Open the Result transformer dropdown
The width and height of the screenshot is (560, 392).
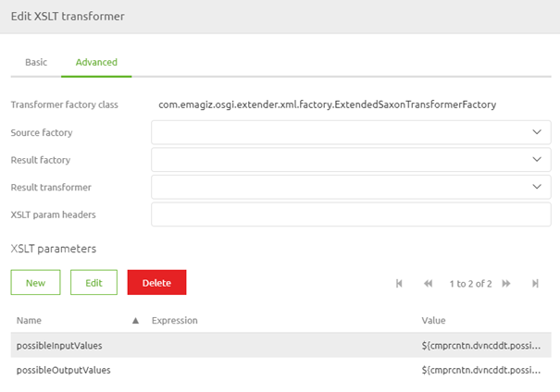(351, 187)
